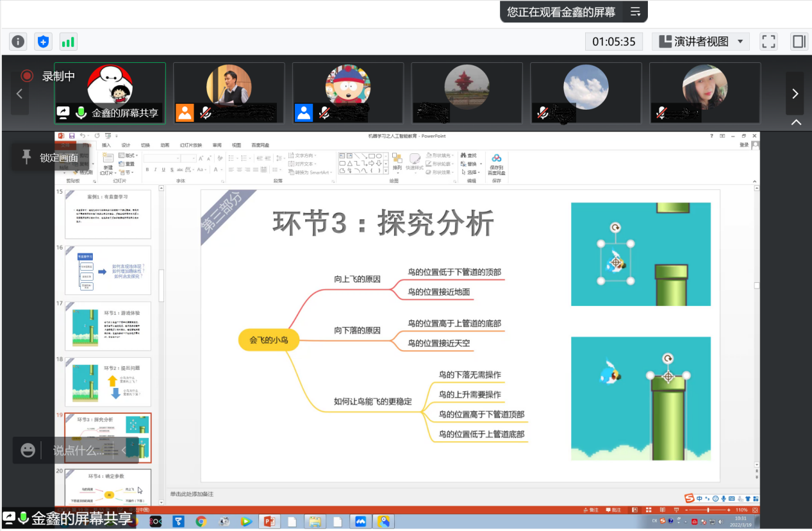Open the 设计 ribbon tab
812x531 pixels.
(x=126, y=145)
